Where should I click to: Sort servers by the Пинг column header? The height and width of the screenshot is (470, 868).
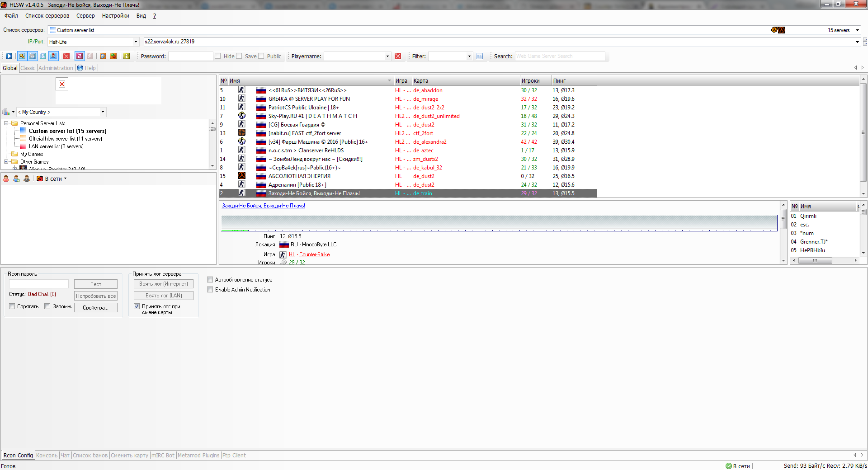[574, 80]
